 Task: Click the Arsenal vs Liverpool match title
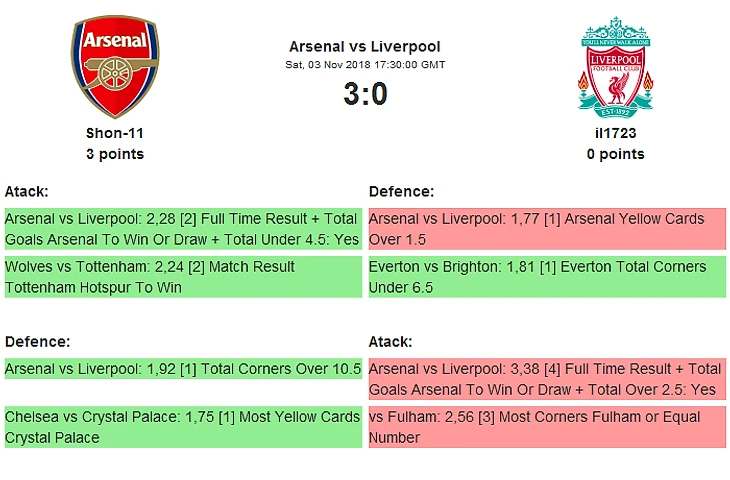click(364, 46)
